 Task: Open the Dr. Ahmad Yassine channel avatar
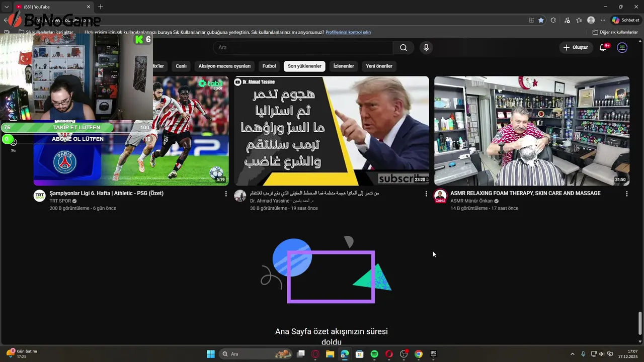[x=240, y=196]
